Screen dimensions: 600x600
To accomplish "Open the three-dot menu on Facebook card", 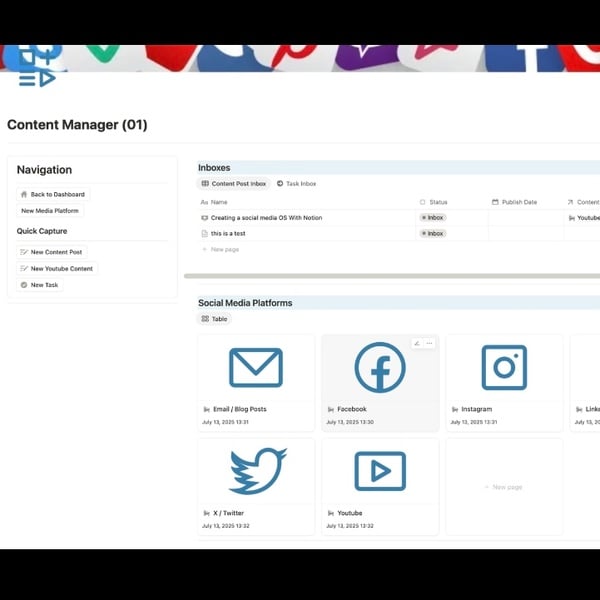I will tap(429, 343).
